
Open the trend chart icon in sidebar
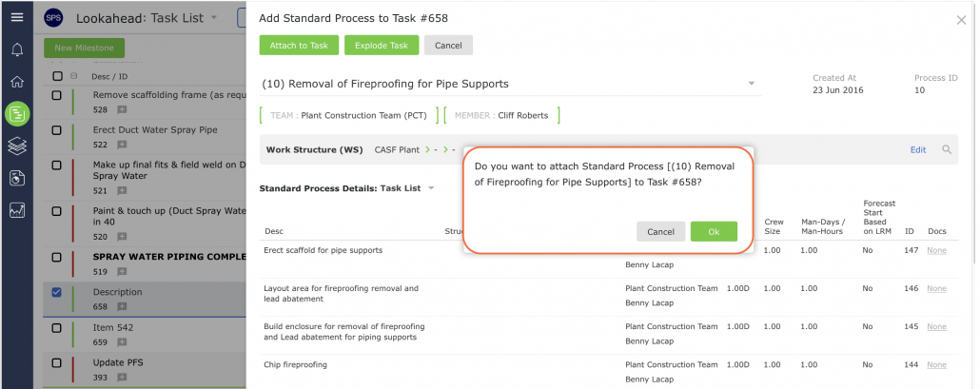(x=17, y=210)
